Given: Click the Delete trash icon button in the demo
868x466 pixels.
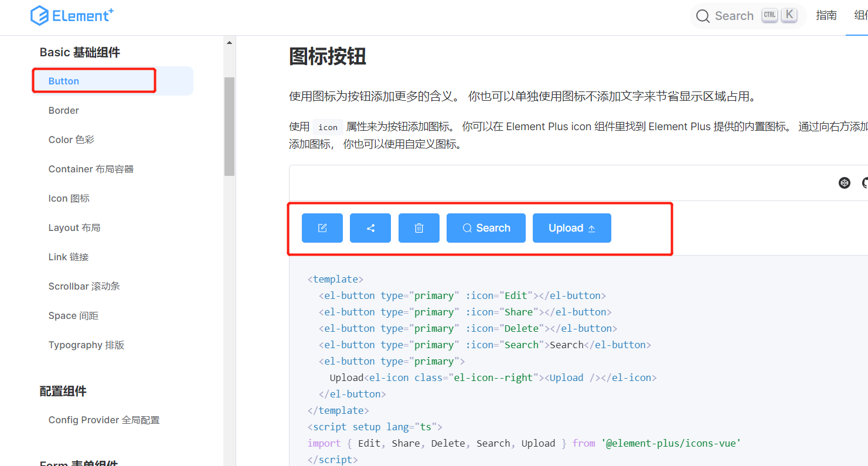Looking at the screenshot, I should (418, 227).
